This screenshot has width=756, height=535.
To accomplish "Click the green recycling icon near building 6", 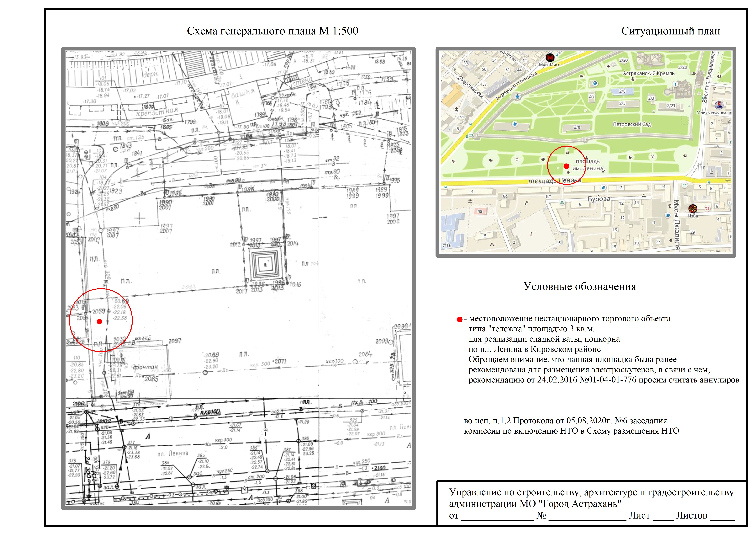I will (x=562, y=203).
